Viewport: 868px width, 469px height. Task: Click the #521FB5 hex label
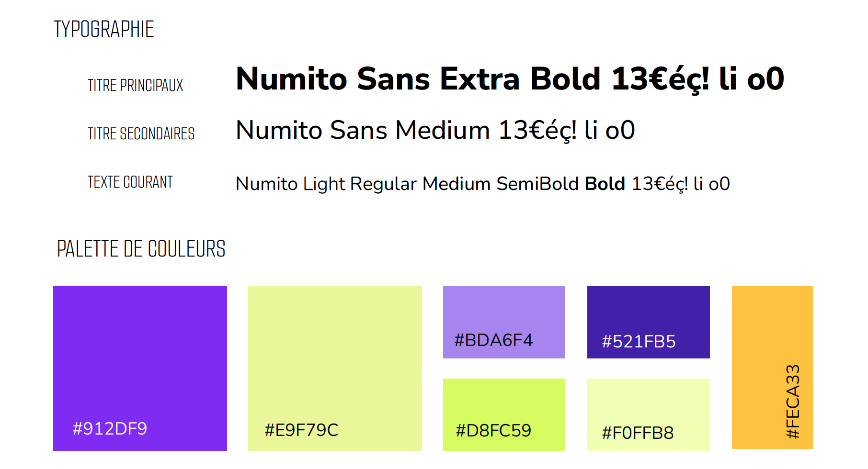639,341
